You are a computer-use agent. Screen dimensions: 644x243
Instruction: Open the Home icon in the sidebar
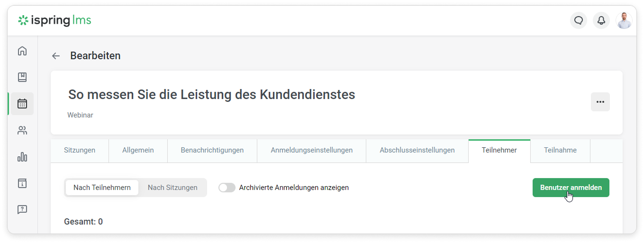[22, 51]
